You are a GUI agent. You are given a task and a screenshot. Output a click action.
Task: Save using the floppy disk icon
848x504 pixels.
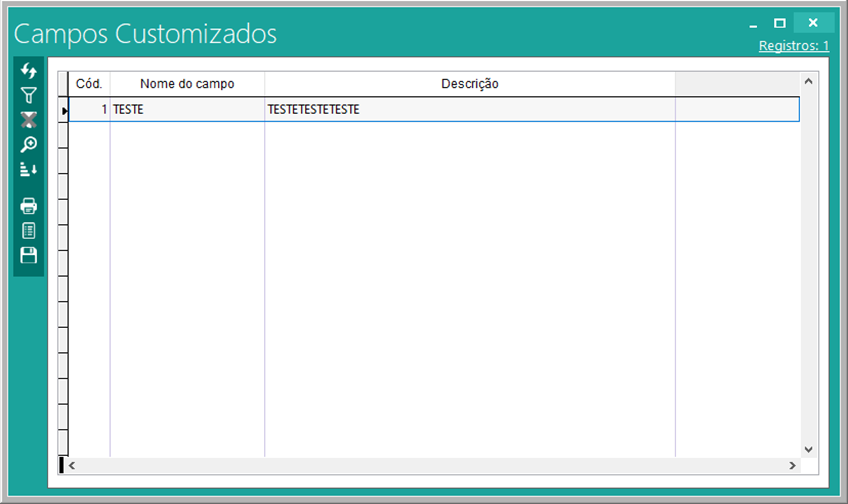click(x=29, y=255)
